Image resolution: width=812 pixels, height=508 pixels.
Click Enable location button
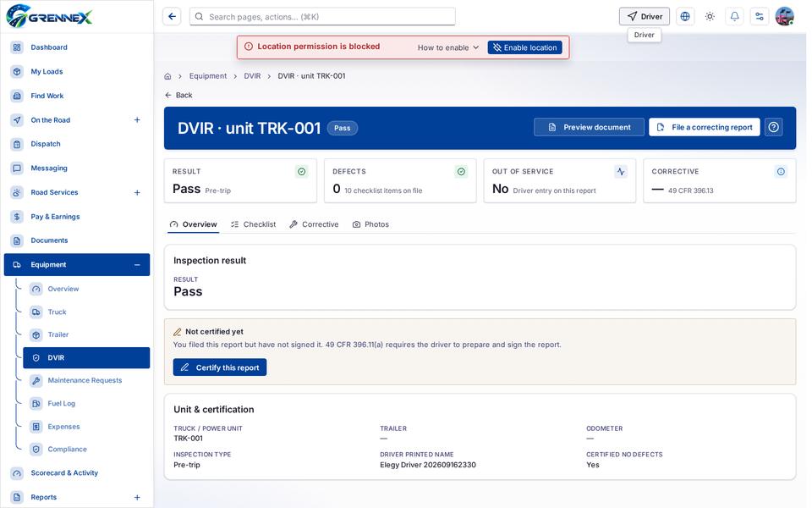coord(524,47)
